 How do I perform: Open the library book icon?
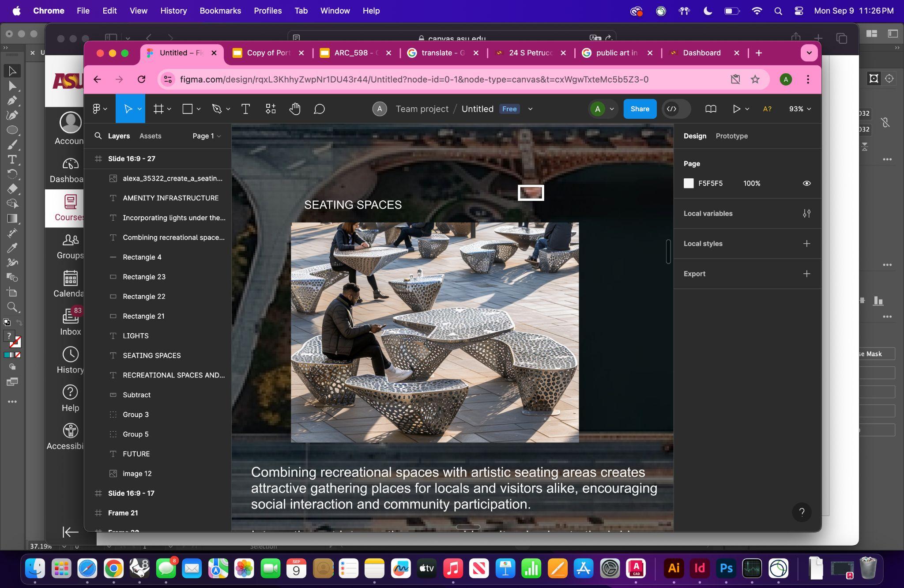711,109
